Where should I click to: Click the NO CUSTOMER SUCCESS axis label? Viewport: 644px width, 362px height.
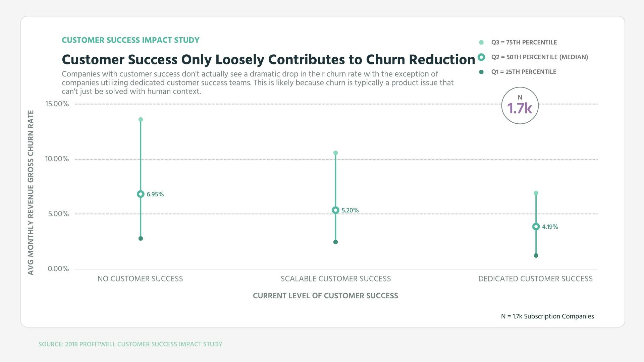(x=140, y=279)
